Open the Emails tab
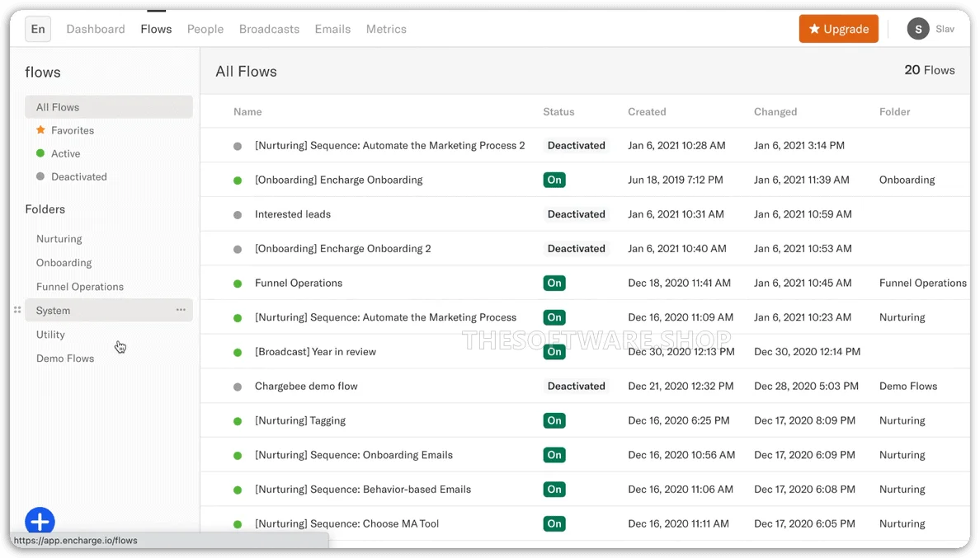Viewport: 980px width, 558px height. click(332, 29)
